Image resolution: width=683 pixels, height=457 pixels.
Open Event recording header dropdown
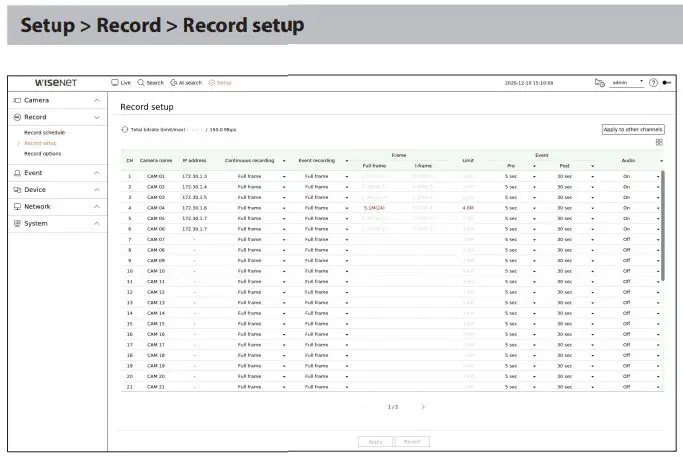click(x=347, y=161)
